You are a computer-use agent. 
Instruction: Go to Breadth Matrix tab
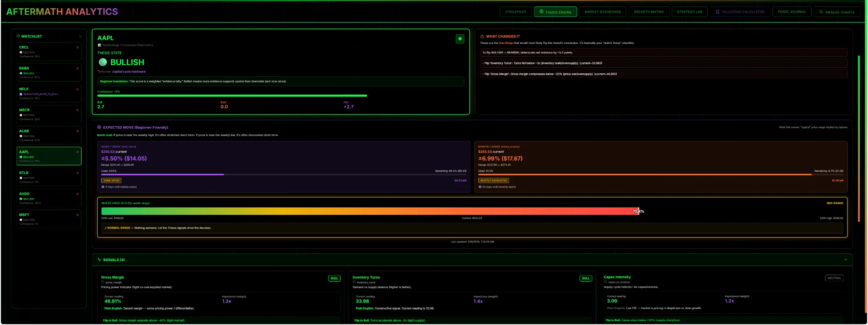click(x=649, y=12)
